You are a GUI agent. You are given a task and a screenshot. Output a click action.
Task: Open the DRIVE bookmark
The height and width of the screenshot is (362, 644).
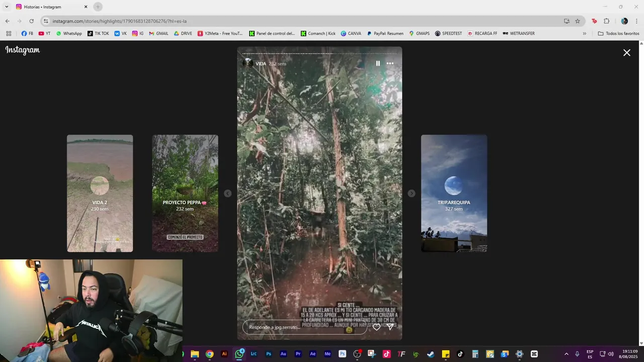click(x=183, y=34)
